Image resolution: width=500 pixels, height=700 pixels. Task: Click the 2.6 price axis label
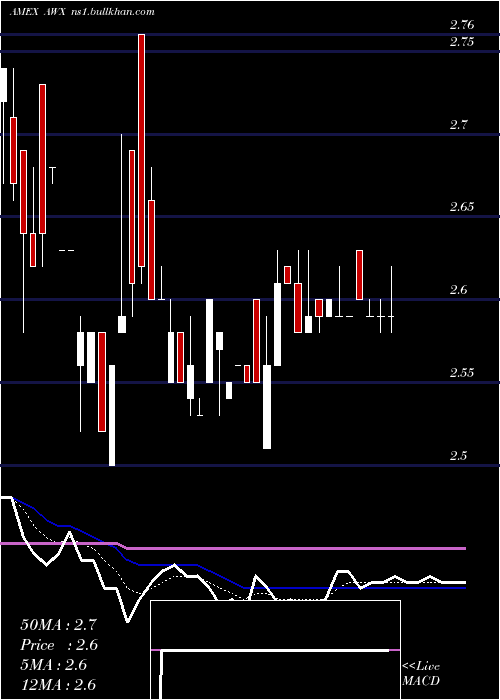(x=458, y=290)
